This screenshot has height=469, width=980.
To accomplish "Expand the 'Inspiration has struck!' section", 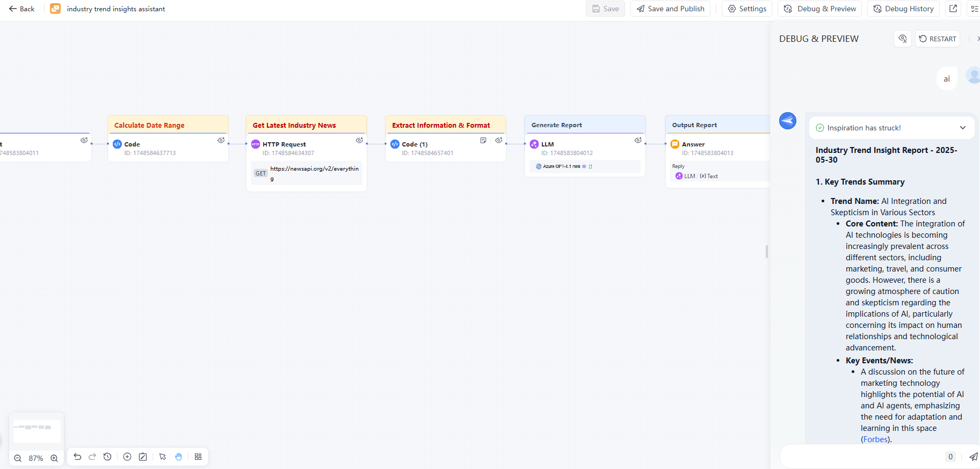I will tap(962, 128).
